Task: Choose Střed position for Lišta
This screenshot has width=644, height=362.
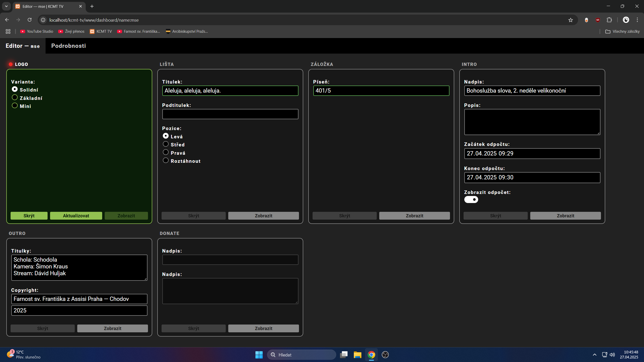Action: coord(166,144)
